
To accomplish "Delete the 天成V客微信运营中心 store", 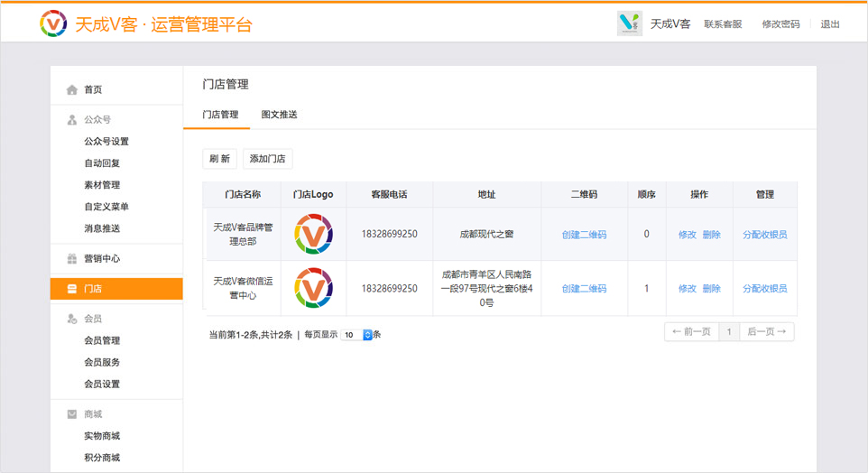I will (712, 289).
